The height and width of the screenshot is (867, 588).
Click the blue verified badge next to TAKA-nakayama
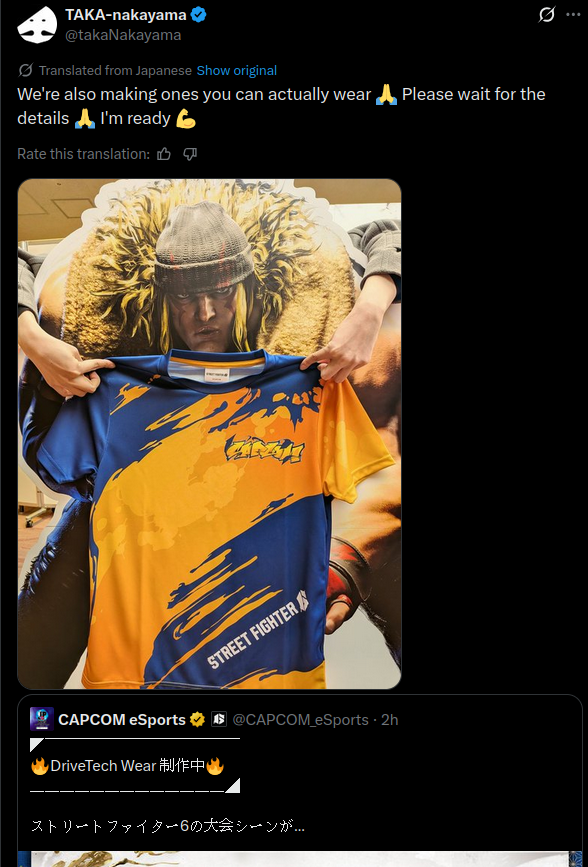point(199,15)
